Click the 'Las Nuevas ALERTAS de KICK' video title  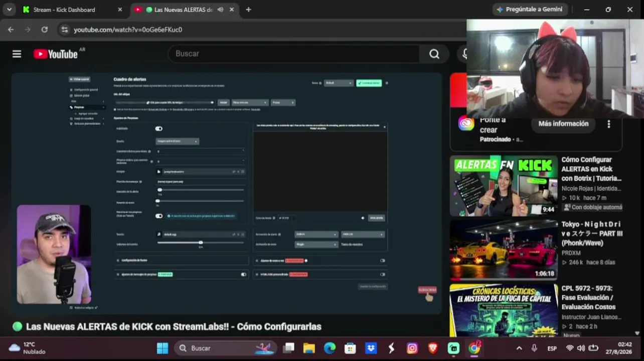click(x=174, y=327)
